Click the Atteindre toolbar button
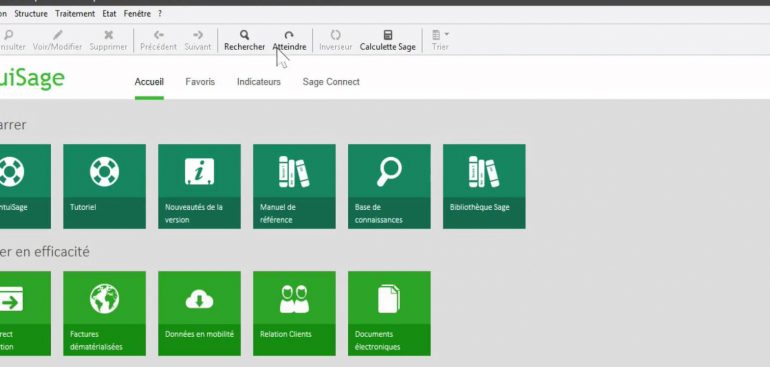The height and width of the screenshot is (367, 770). pos(289,40)
